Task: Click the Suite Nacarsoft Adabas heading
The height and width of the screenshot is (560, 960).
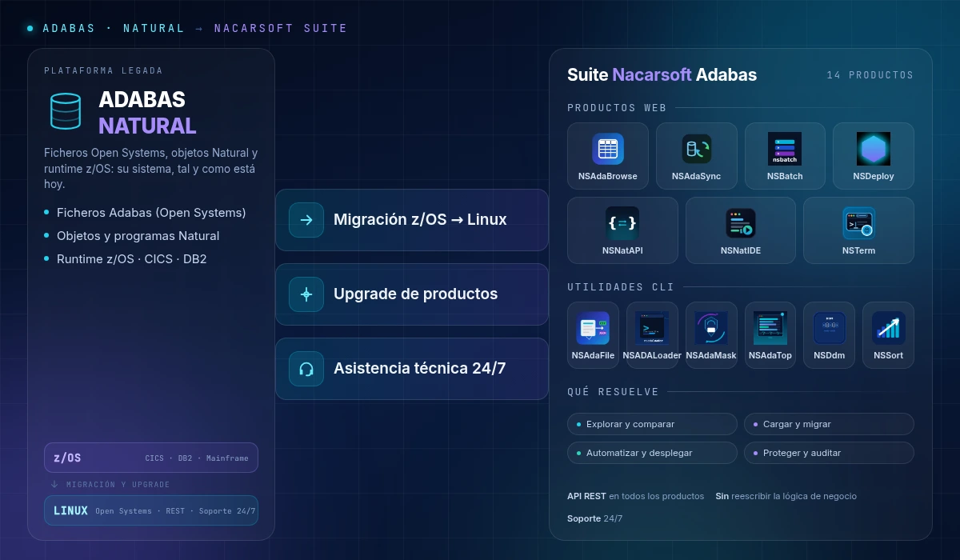Action: pos(662,75)
